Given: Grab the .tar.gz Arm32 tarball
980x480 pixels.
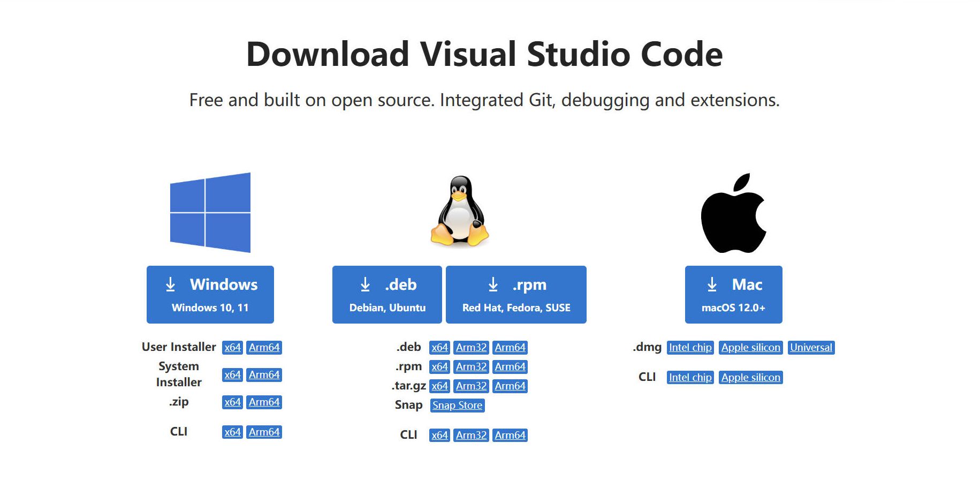Looking at the screenshot, I should 472,386.
